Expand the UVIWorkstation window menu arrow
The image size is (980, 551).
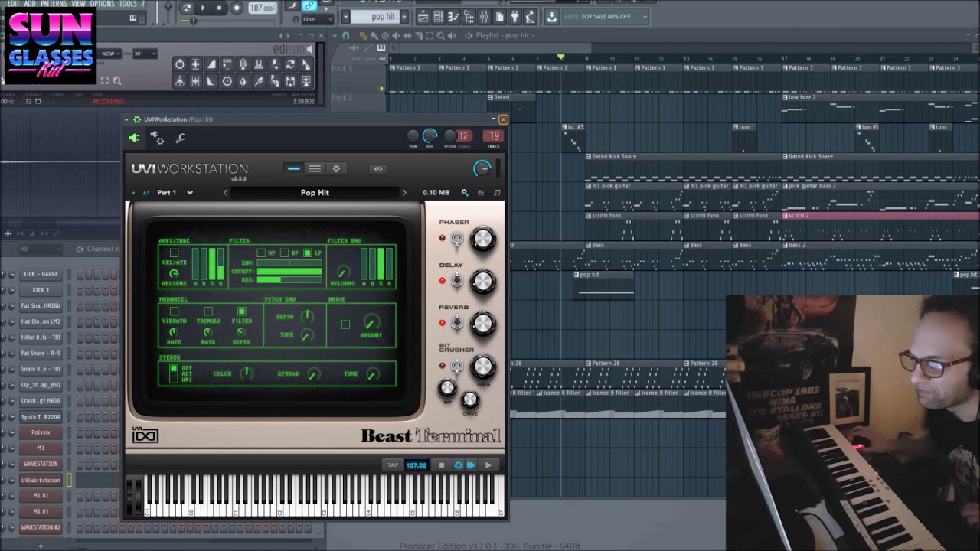pos(127,119)
